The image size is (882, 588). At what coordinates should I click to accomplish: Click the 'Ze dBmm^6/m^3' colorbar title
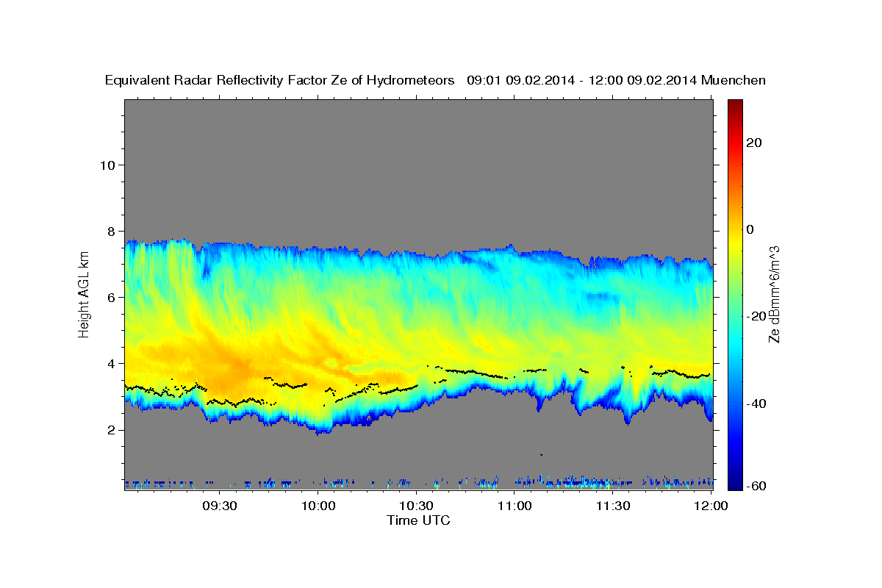(x=774, y=295)
